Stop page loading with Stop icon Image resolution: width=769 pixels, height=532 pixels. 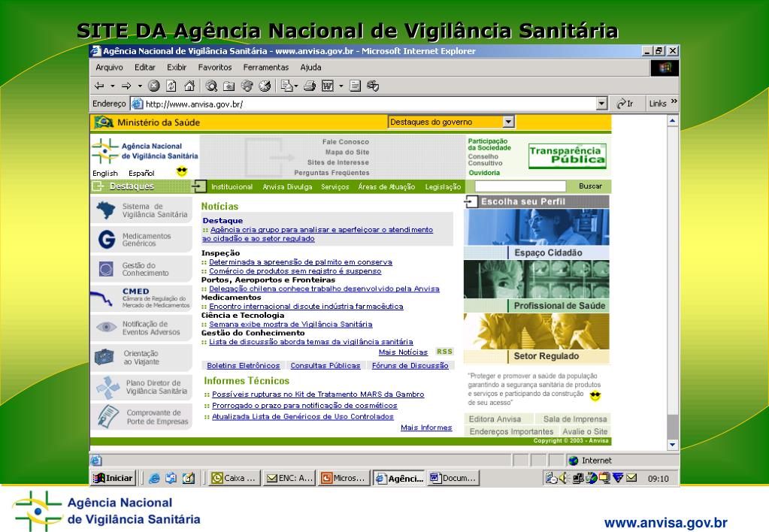tap(154, 86)
